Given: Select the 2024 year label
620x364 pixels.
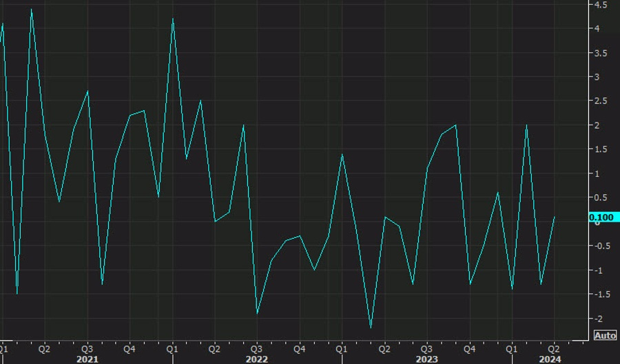Looking at the screenshot, I should click(x=550, y=359).
